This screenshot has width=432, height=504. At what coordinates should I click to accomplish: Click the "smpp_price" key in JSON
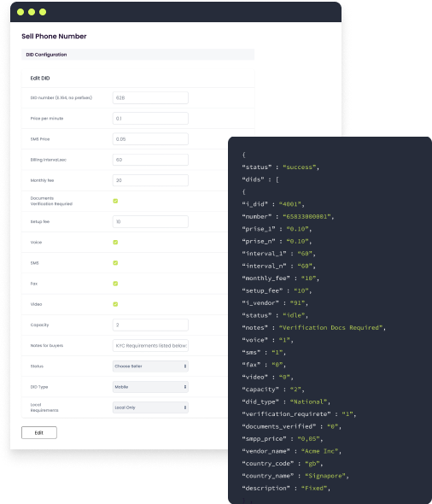coord(264,439)
